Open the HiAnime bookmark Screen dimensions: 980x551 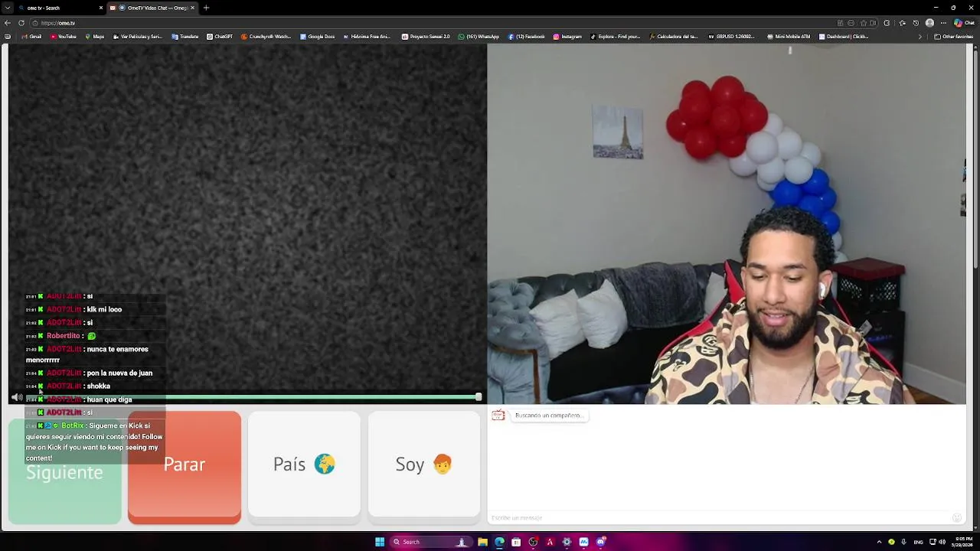coord(367,36)
